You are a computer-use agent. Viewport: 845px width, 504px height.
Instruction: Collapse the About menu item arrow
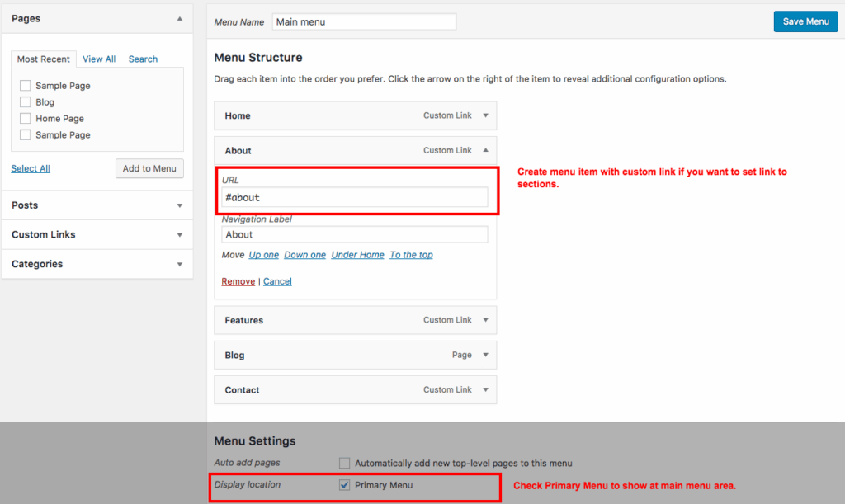point(485,150)
